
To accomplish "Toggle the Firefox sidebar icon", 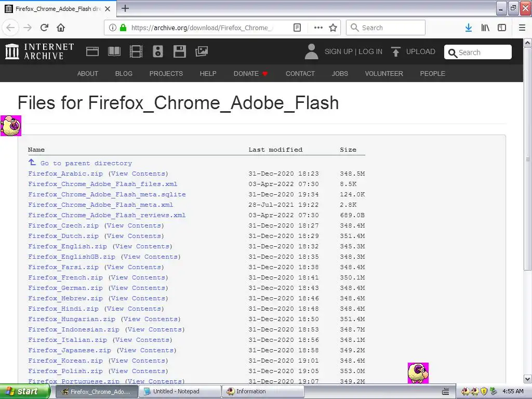I will 502,28.
